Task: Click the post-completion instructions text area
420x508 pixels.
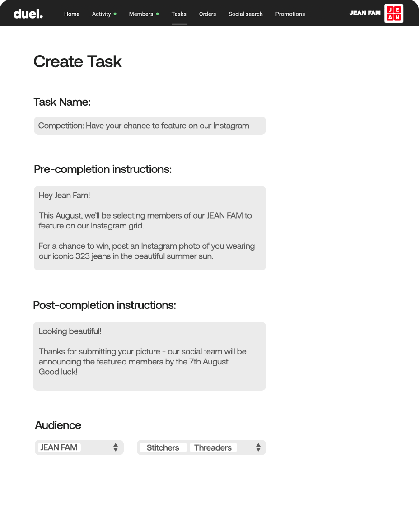Action: [x=149, y=356]
